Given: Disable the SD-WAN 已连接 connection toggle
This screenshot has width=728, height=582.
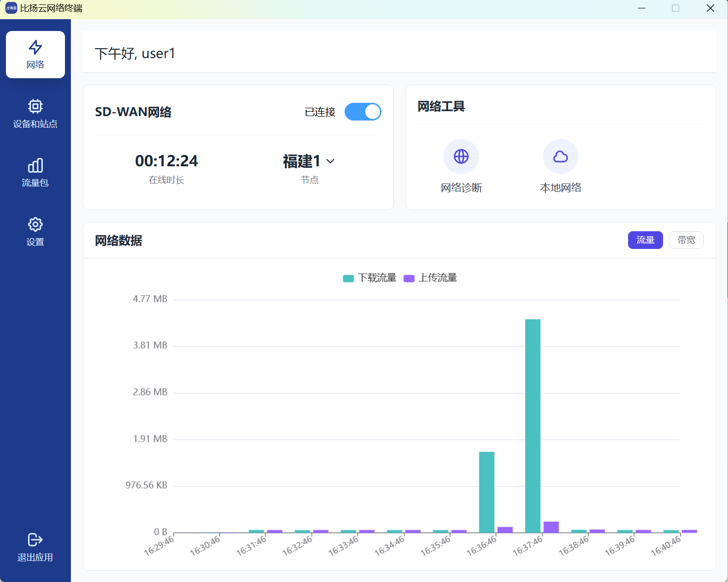Looking at the screenshot, I should pyautogui.click(x=363, y=112).
